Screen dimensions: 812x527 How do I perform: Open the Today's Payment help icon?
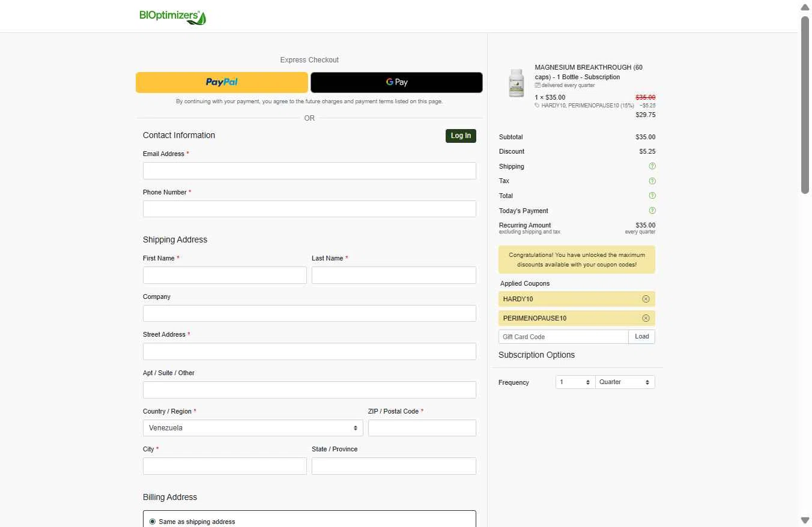(x=652, y=211)
